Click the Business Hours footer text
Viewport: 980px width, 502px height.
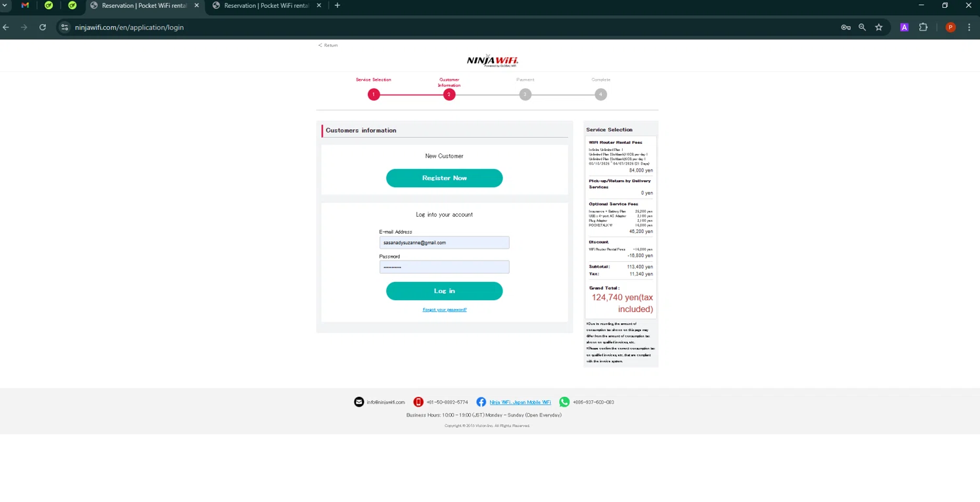[483, 415]
